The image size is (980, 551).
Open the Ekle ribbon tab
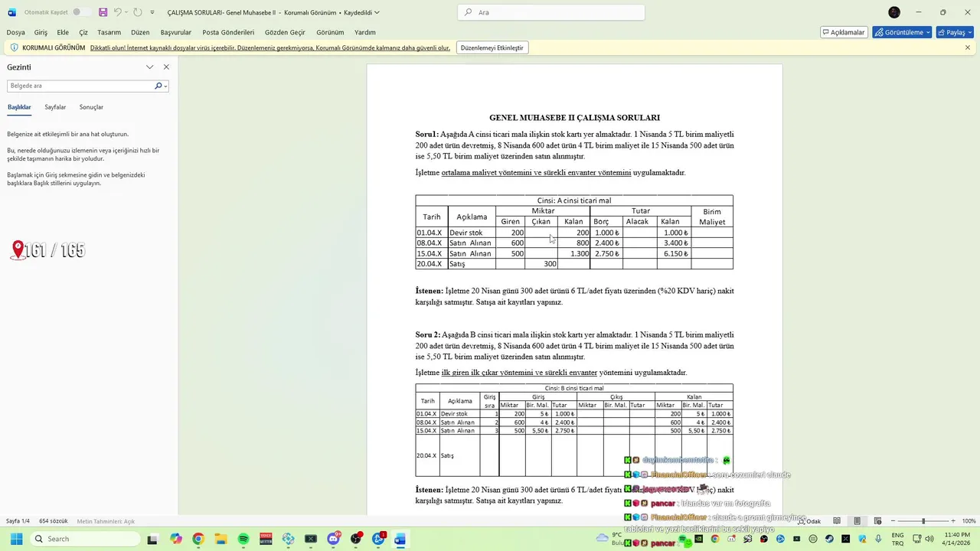[63, 32]
